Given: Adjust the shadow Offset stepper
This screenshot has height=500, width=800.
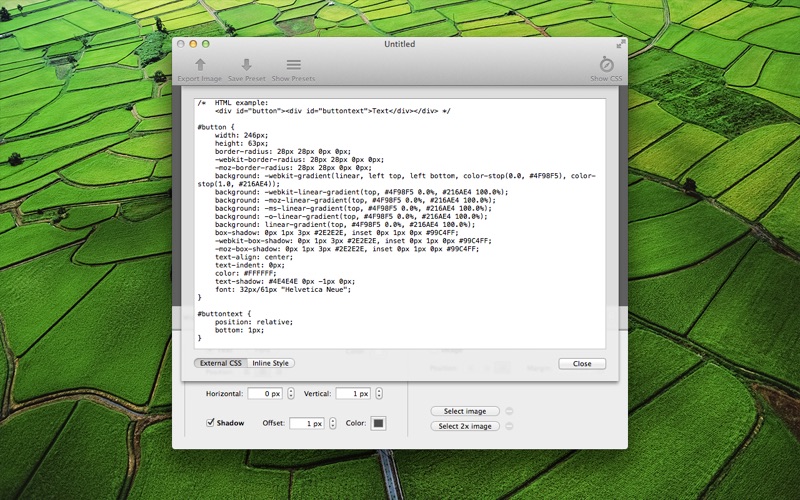Looking at the screenshot, I should point(333,424).
